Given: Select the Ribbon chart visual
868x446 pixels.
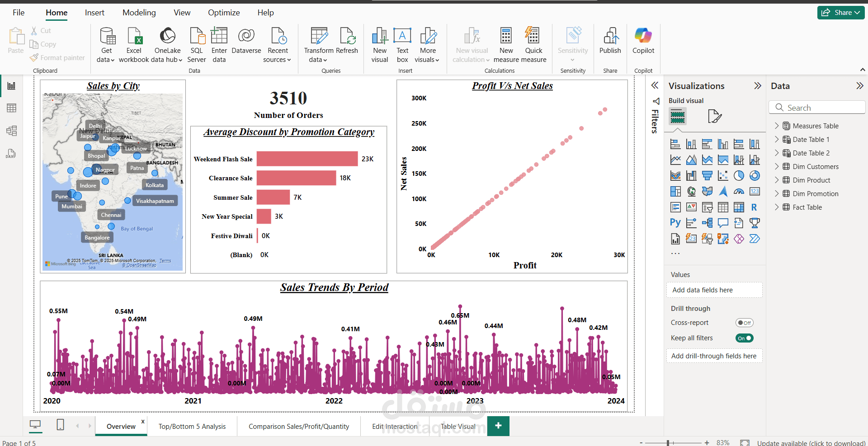Looking at the screenshot, I should click(675, 176).
